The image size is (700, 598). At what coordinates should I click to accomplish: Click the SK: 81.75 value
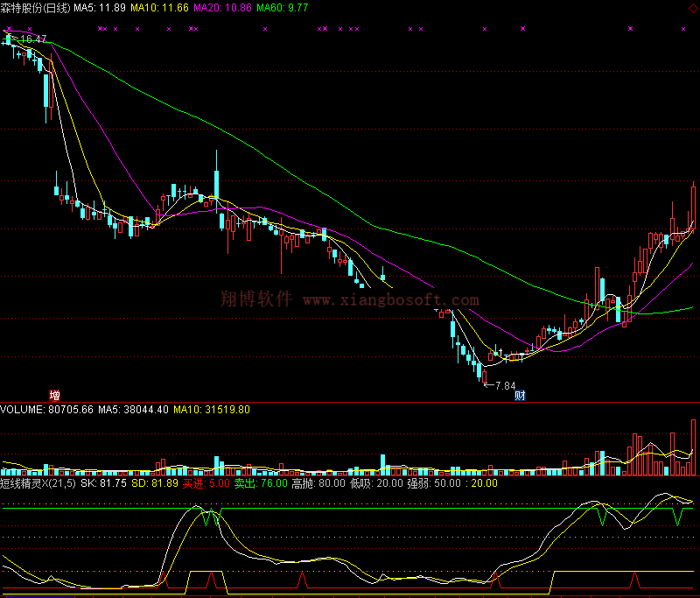tap(103, 483)
